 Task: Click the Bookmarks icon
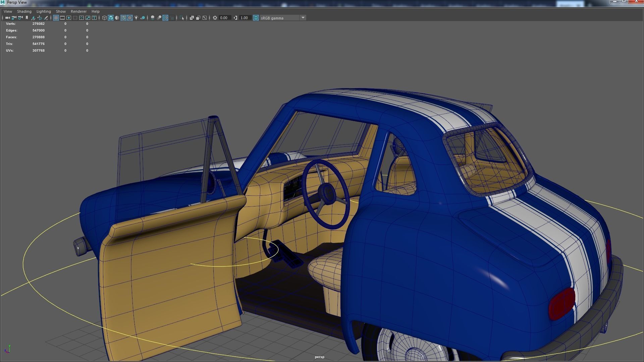pyautogui.click(x=27, y=18)
